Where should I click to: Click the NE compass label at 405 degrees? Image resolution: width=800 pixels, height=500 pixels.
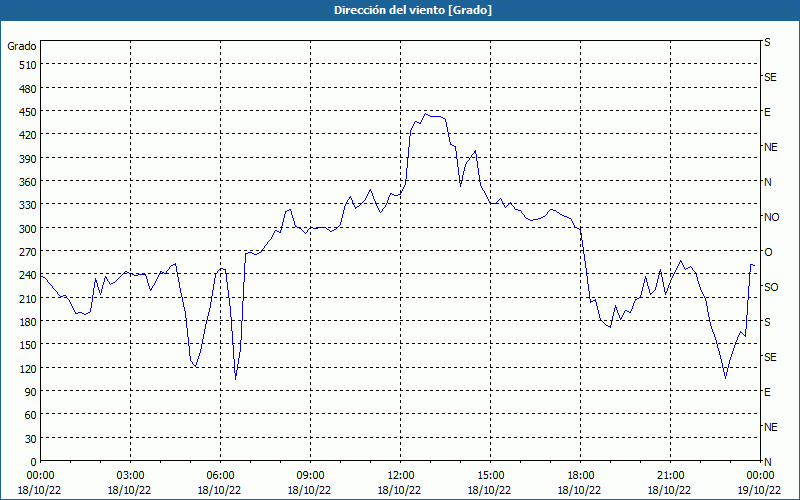(x=771, y=147)
